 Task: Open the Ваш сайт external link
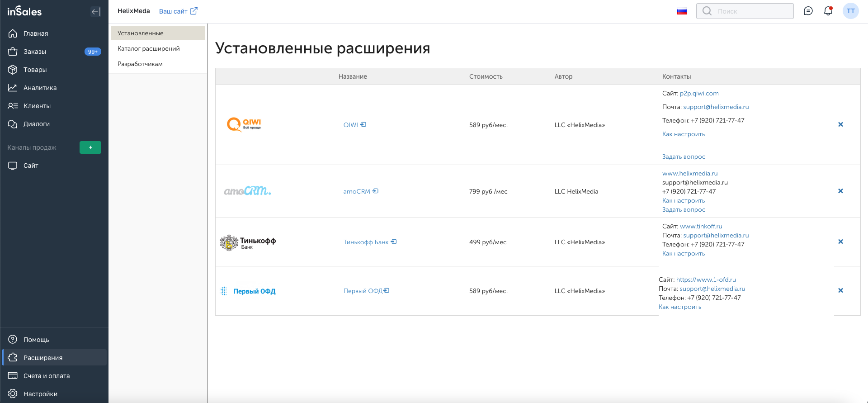[178, 11]
